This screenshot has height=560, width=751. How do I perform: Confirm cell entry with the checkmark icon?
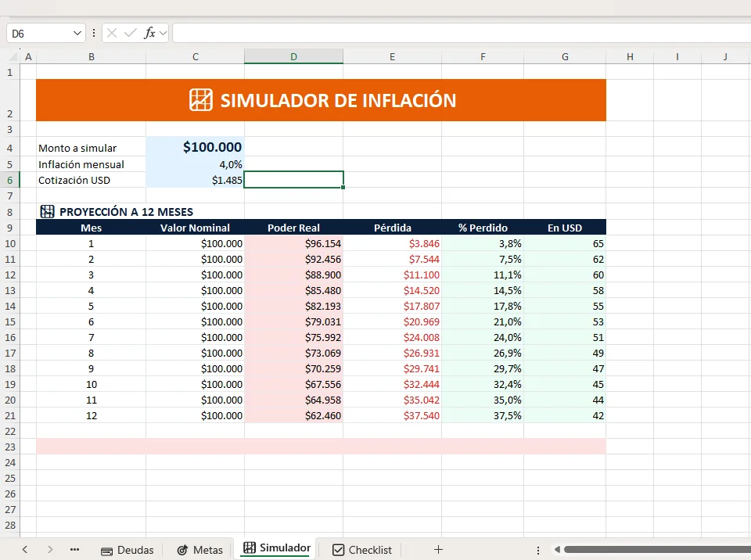point(128,33)
